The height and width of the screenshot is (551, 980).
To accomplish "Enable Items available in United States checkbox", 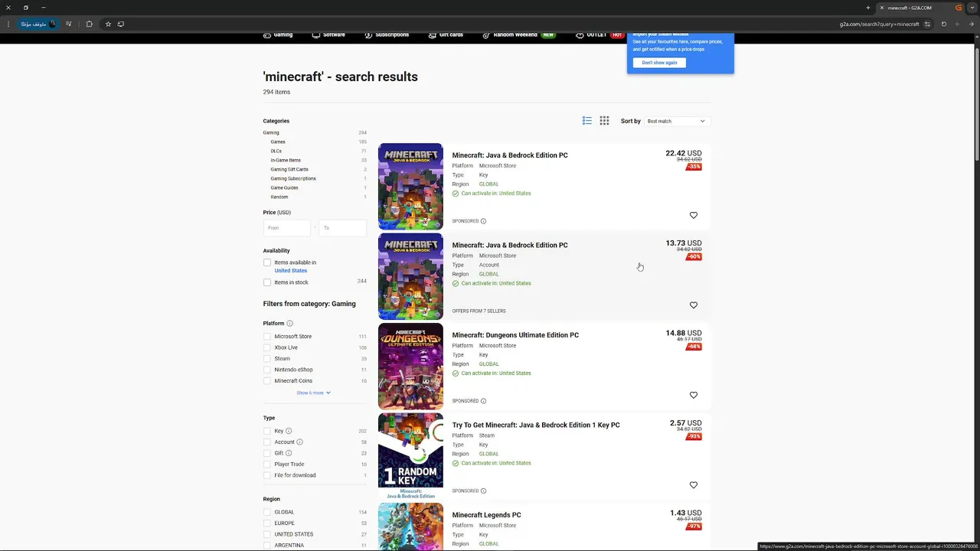I will pyautogui.click(x=267, y=262).
